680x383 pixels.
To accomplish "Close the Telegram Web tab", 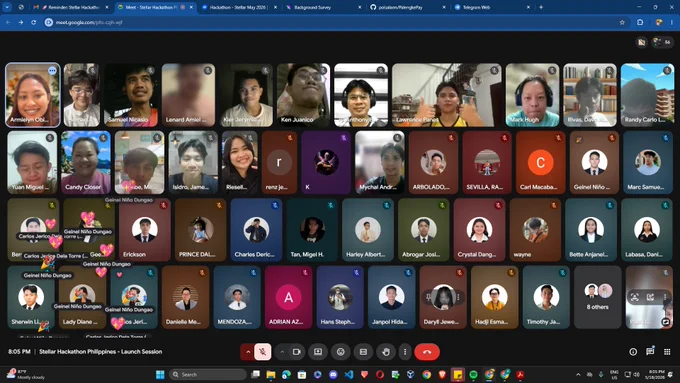I will (528, 7).
